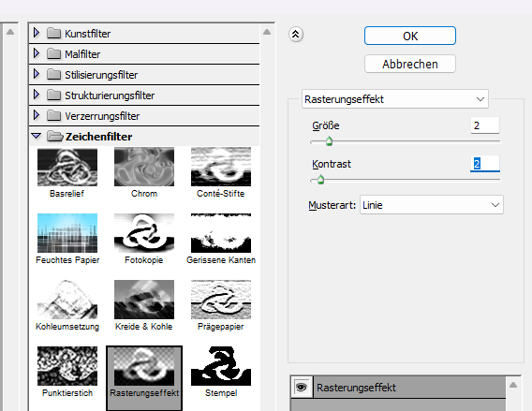Click the Größe slider handle
The width and height of the screenshot is (532, 411).
329,141
